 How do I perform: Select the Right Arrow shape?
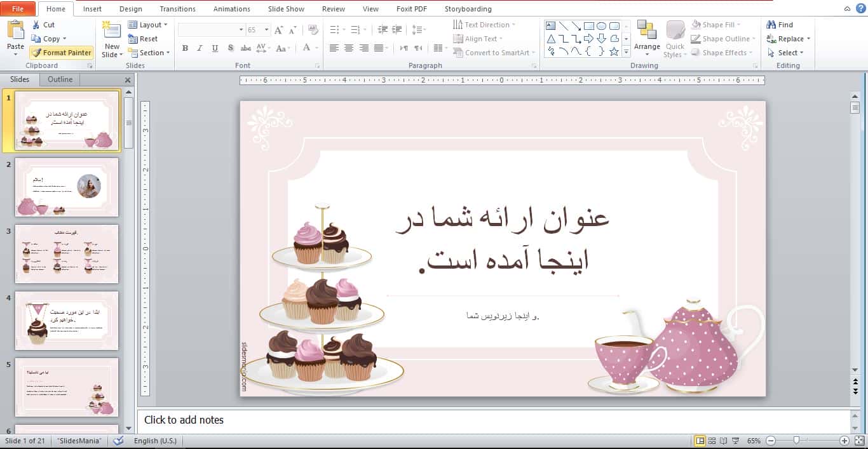tap(588, 39)
